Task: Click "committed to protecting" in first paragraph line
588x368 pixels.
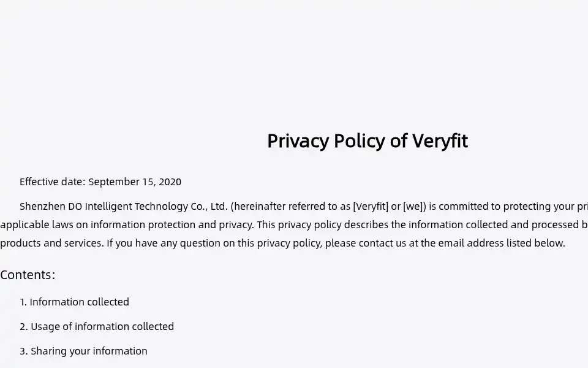Action: pyautogui.click(x=470, y=206)
